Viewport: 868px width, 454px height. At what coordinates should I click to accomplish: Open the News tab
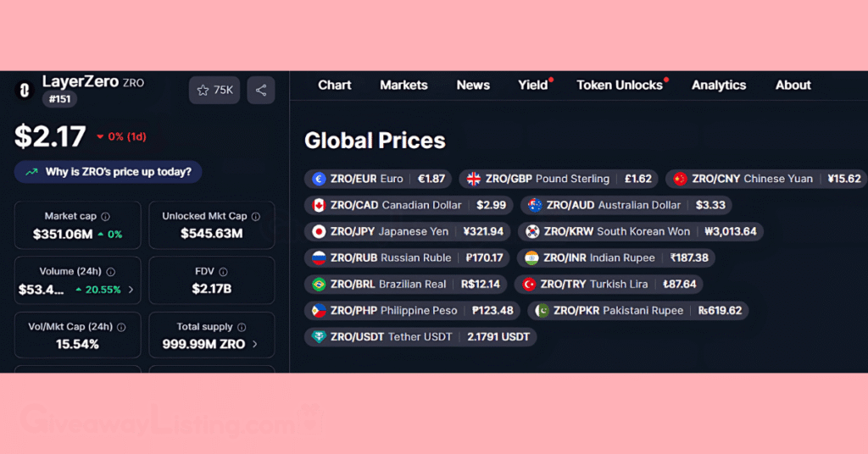point(473,86)
